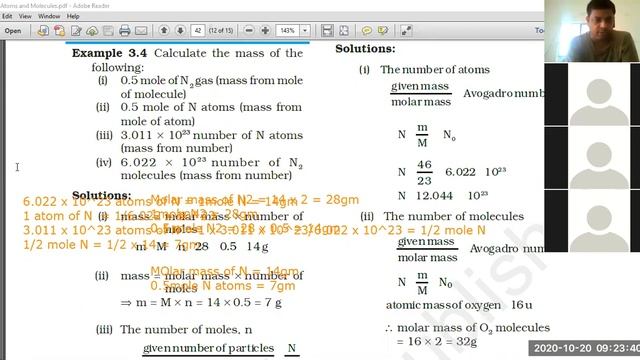Image resolution: width=640 pixels, height=360 pixels.
Task: Click '3.011 × 10^23 number of N atoms' line
Action: pos(211,135)
